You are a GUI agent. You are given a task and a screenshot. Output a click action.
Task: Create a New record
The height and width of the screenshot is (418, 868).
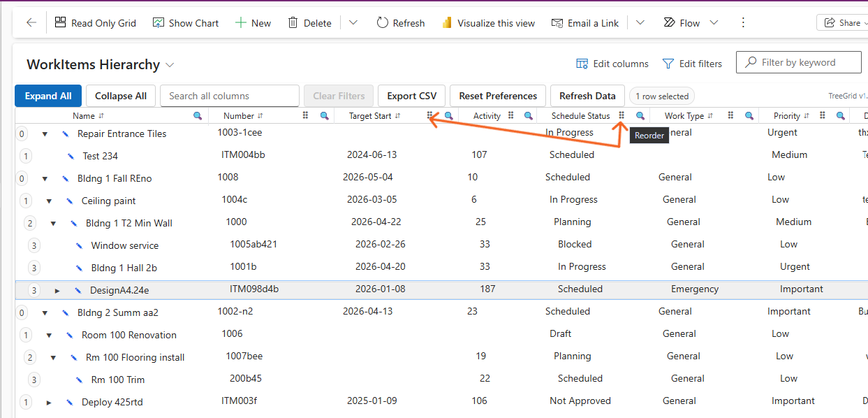tap(253, 23)
